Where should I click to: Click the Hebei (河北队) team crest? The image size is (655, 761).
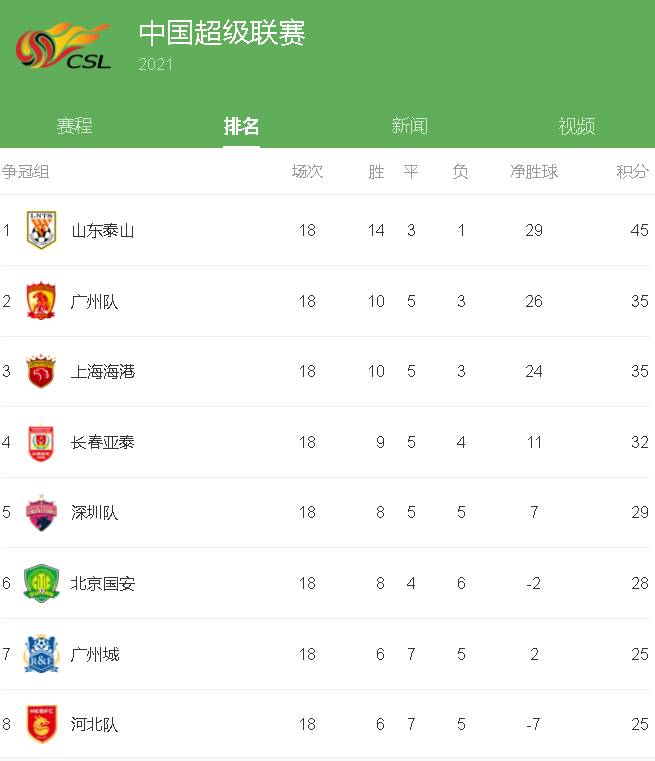pos(41,724)
